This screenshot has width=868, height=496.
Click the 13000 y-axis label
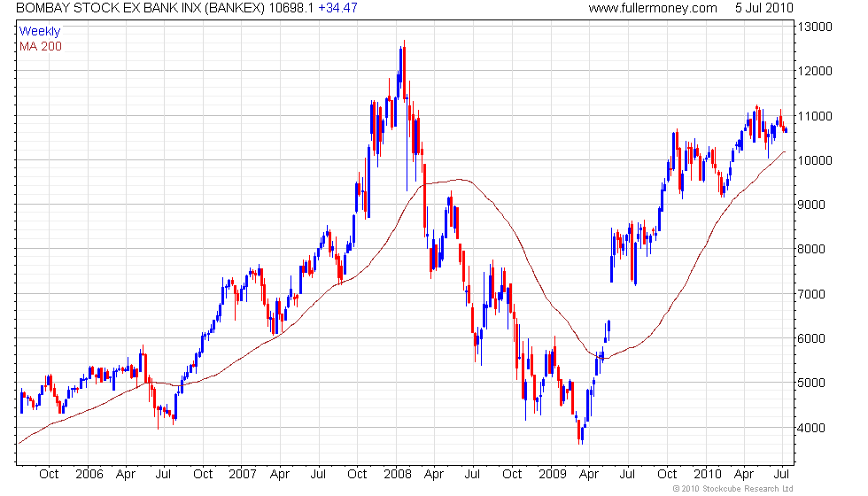[815, 27]
